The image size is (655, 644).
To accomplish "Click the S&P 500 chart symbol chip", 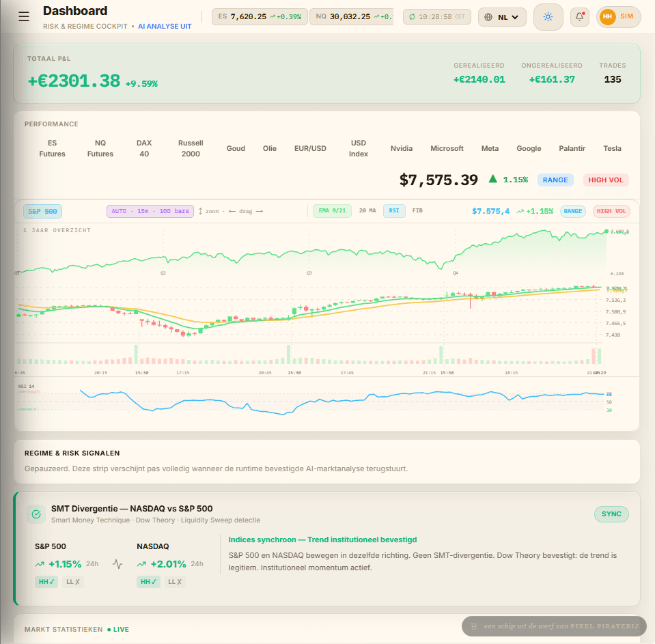I will coord(42,211).
